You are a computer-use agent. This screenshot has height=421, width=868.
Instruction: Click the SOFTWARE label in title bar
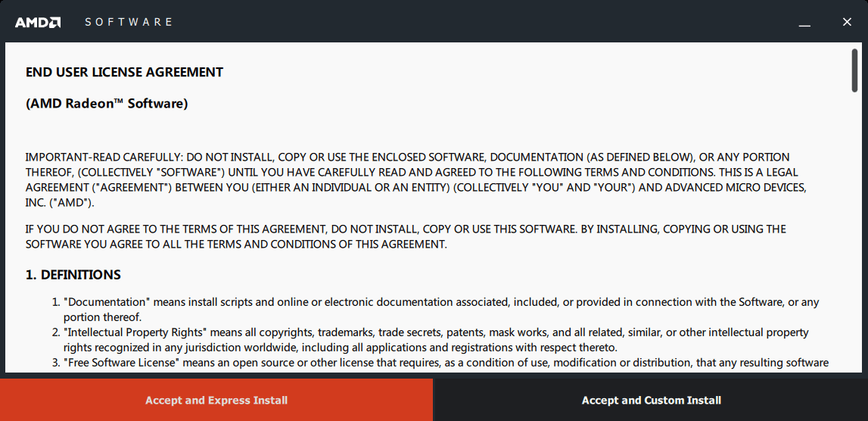129,22
